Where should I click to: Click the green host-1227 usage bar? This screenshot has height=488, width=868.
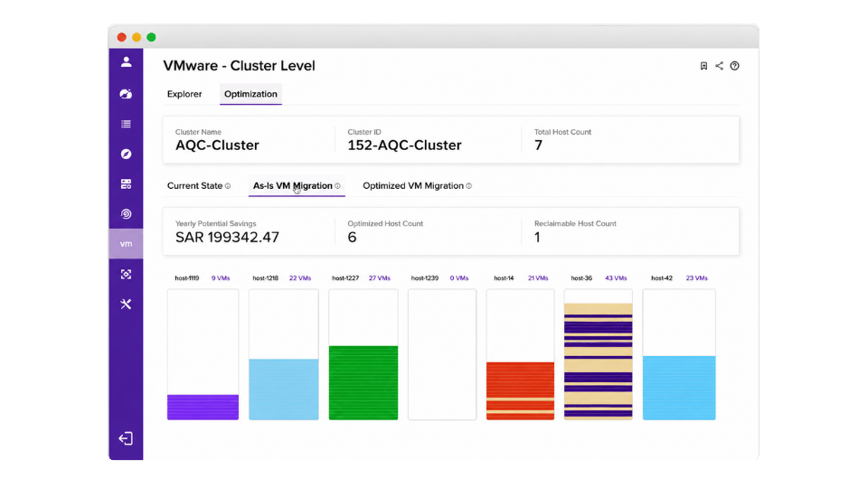coord(363,383)
